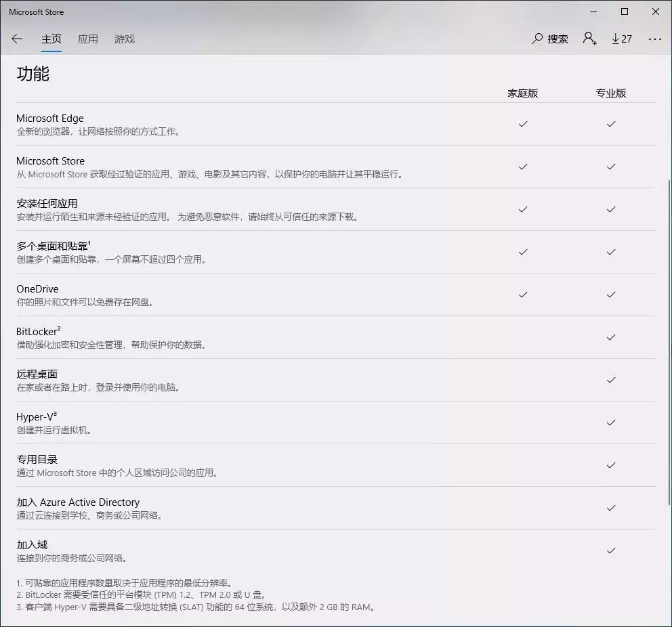672x627 pixels.
Task: Click footnote 2 about BitLocker TPM requirement
Action: click(142, 595)
